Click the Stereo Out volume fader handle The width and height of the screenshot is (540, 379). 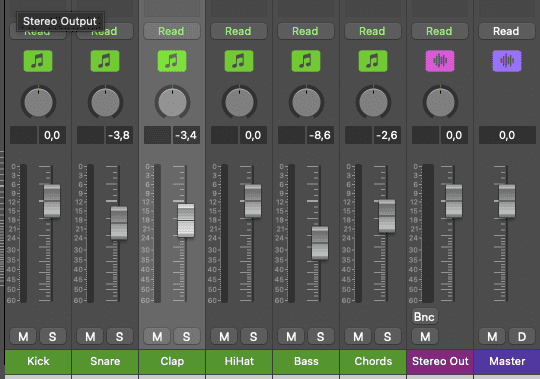[454, 201]
